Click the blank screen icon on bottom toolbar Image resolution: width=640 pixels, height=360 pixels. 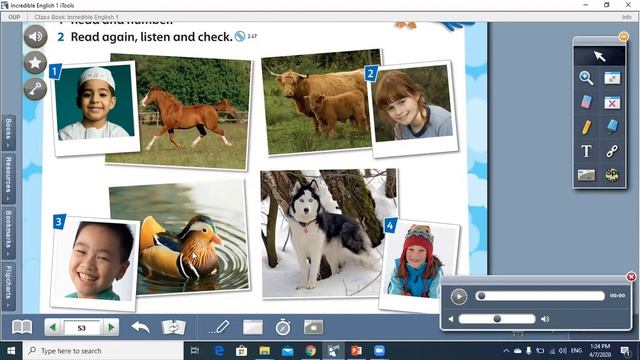click(x=253, y=327)
